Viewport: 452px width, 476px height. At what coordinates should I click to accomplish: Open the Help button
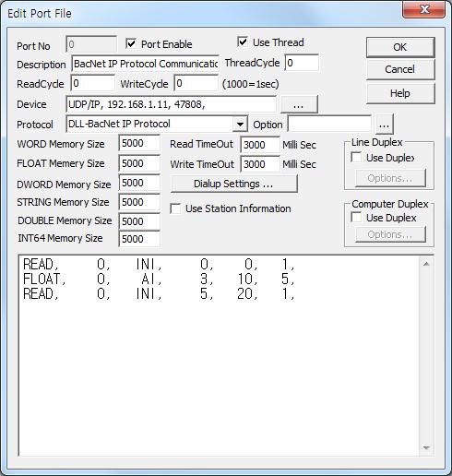click(x=400, y=93)
